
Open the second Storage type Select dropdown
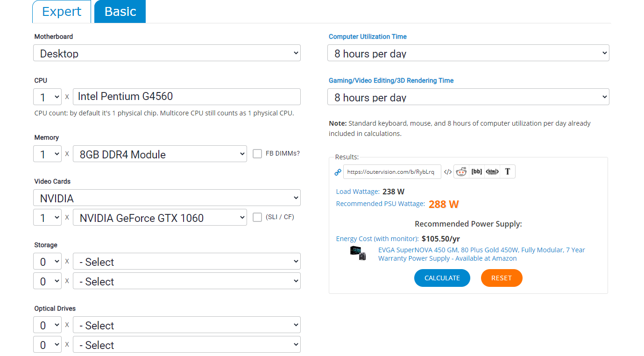tap(187, 281)
